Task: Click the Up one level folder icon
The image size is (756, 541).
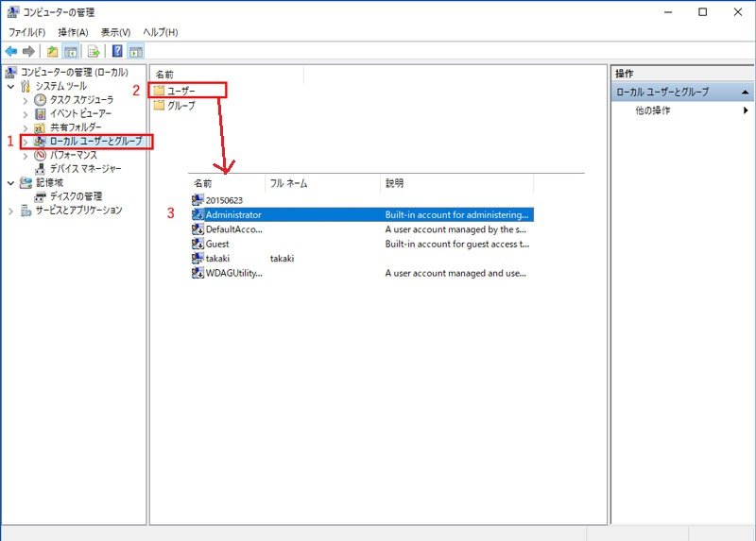Action: point(52,51)
